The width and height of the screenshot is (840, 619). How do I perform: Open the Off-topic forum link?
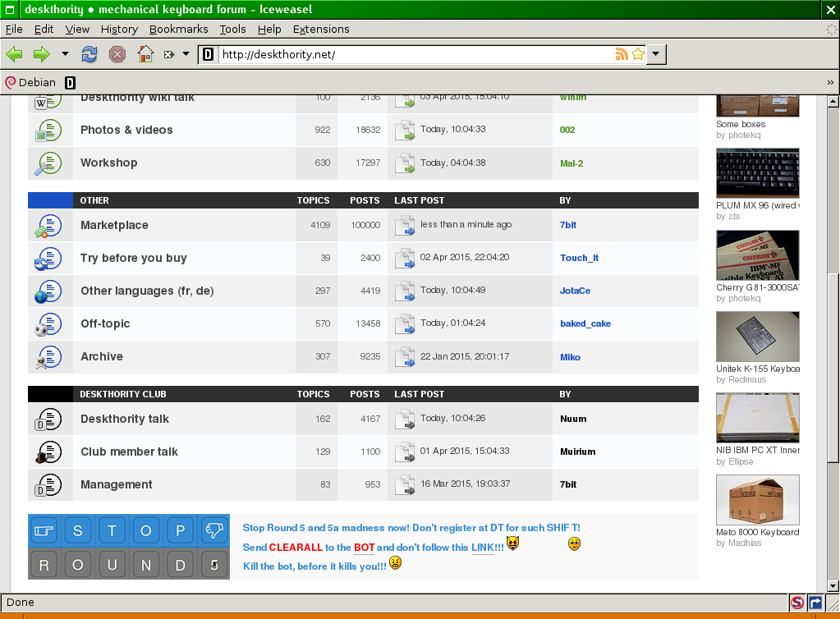click(x=105, y=323)
